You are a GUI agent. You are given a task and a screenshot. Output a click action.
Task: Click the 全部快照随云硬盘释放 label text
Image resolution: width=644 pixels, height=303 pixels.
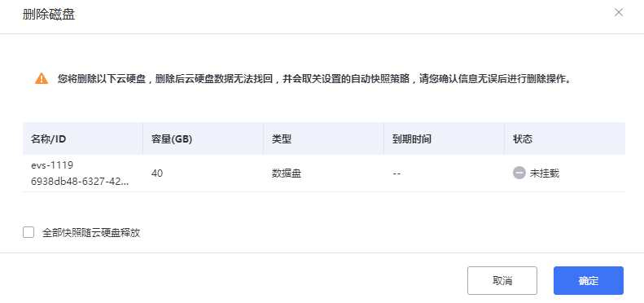pos(91,233)
